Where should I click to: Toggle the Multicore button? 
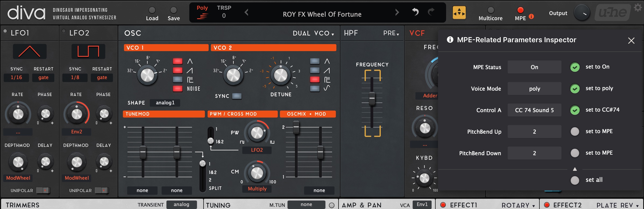(491, 10)
